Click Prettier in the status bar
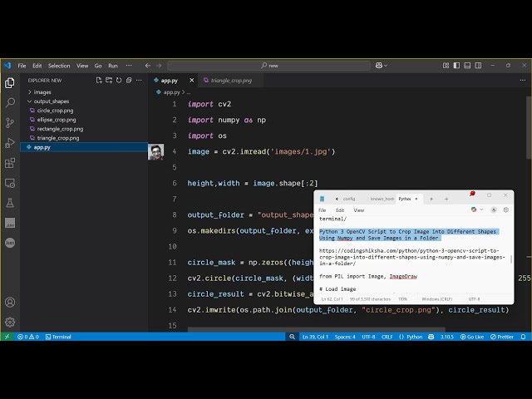The height and width of the screenshot is (399, 532). (502, 337)
